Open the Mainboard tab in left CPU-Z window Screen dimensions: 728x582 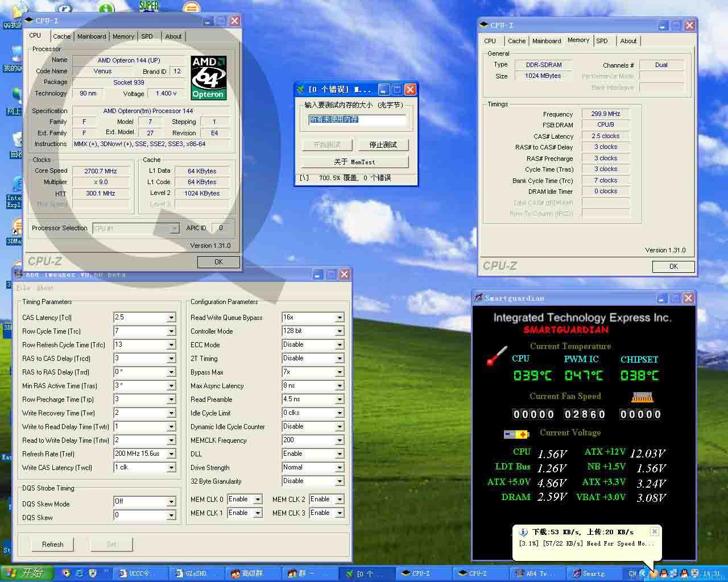[92, 36]
